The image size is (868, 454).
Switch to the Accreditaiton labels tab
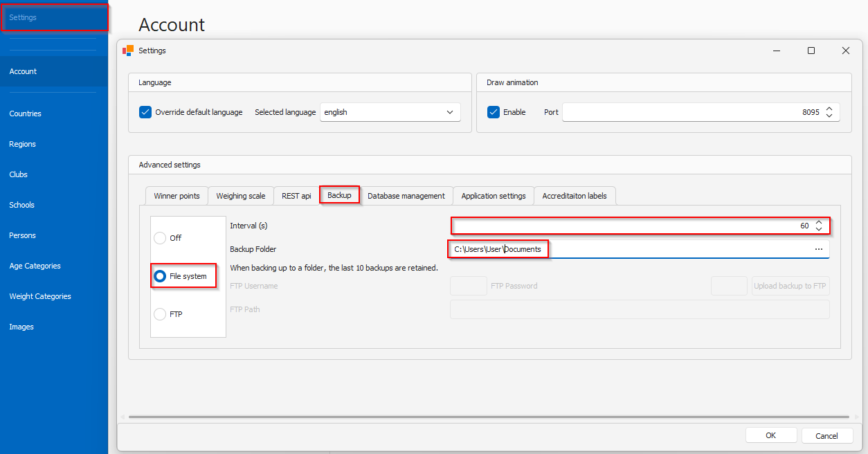(575, 196)
